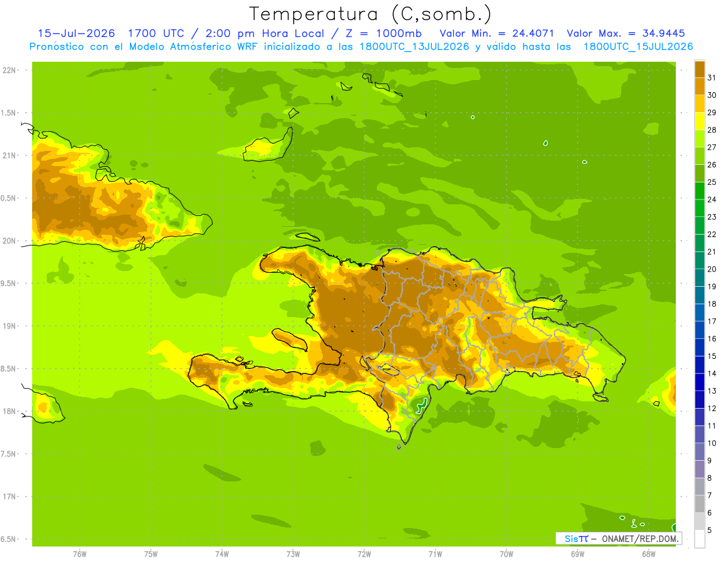Click the "18N" latitude axis label
The width and height of the screenshot is (728, 562).
click(10, 411)
